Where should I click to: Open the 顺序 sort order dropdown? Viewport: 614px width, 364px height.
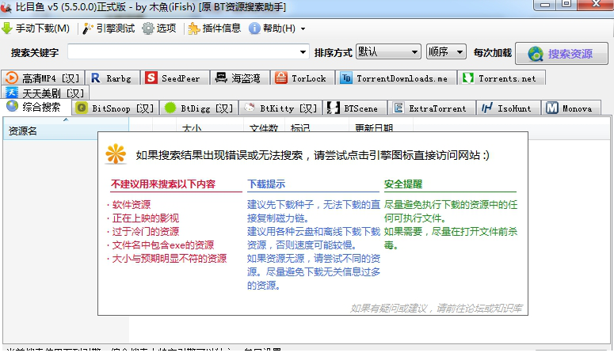(x=446, y=51)
